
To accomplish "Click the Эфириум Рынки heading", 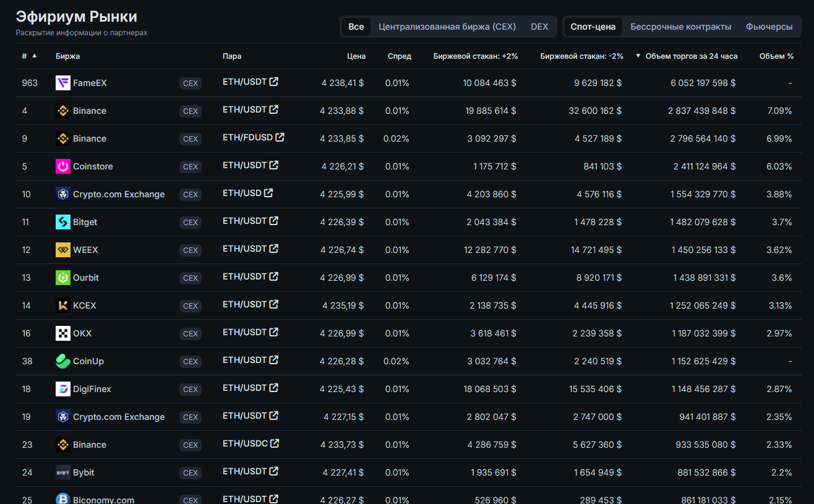I will point(77,17).
